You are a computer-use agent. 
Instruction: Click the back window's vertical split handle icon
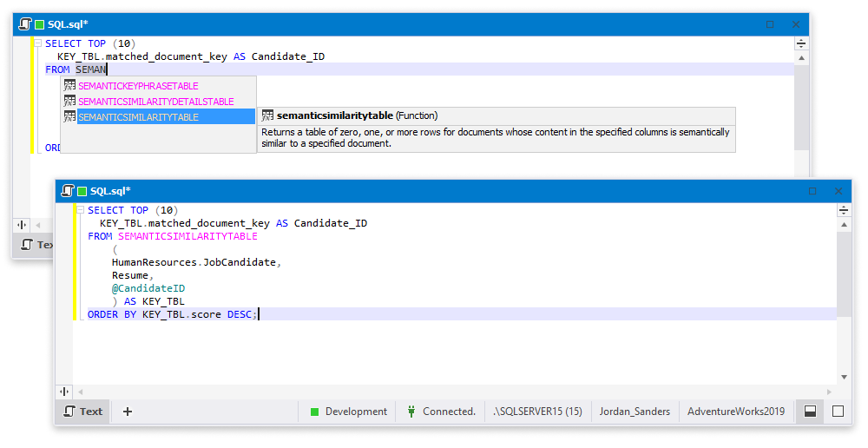pos(22,225)
